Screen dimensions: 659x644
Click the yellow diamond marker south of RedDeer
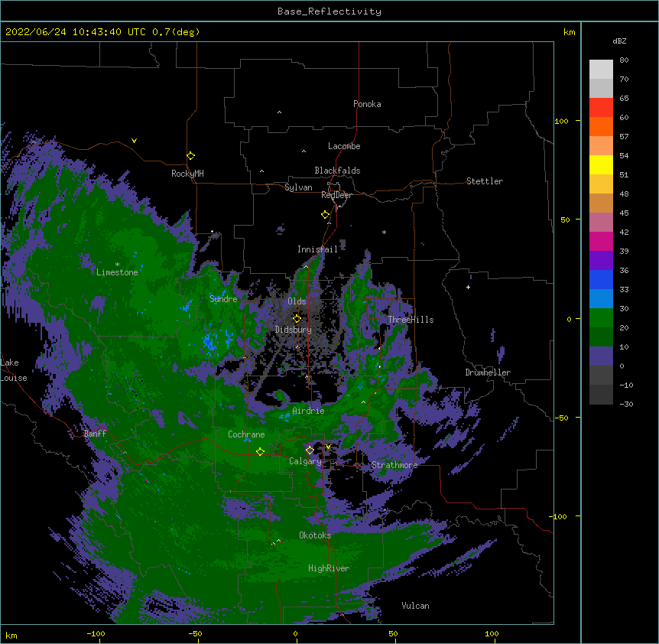pyautogui.click(x=325, y=215)
